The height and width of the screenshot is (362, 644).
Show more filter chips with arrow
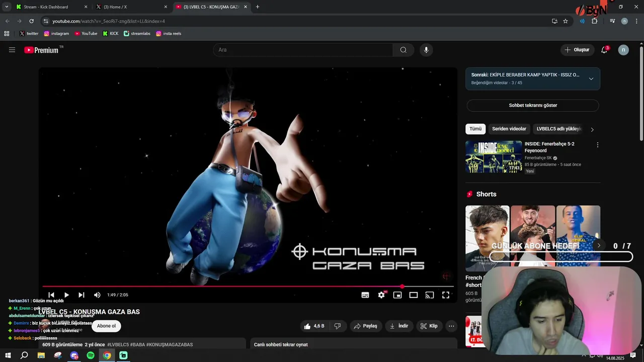(x=592, y=129)
